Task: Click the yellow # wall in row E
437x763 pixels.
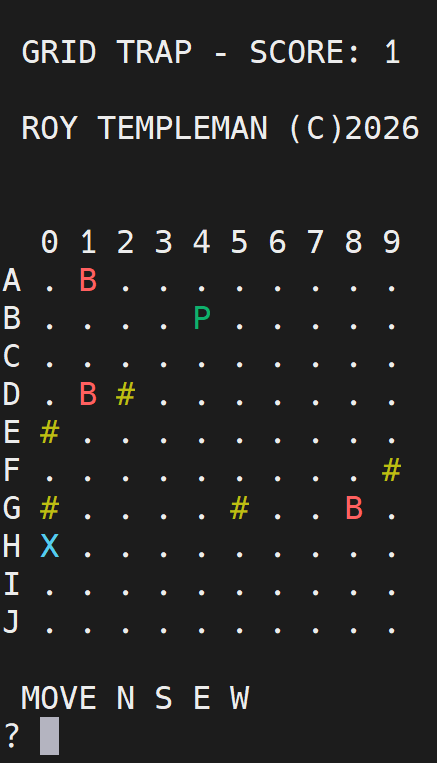Action: (50, 432)
